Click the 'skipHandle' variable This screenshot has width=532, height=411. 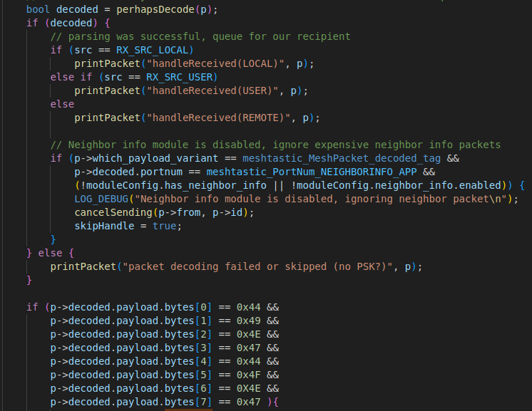[x=104, y=226]
